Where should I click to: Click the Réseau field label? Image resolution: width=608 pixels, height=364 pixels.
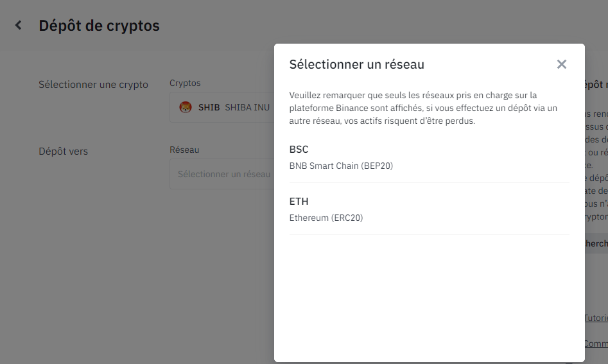pyautogui.click(x=184, y=150)
